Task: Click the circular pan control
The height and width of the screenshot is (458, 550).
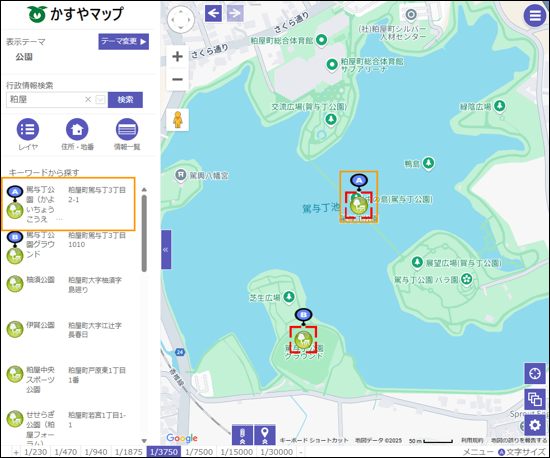Action: (181, 19)
